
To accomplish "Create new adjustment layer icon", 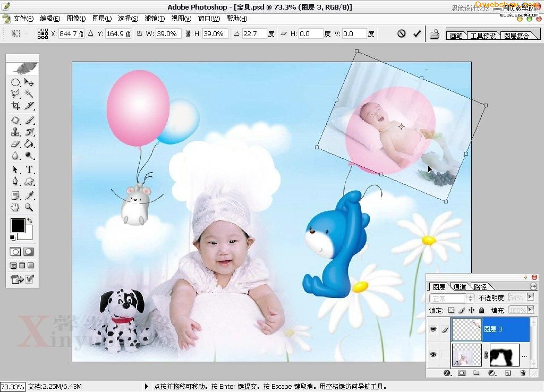I will pyautogui.click(x=492, y=373).
